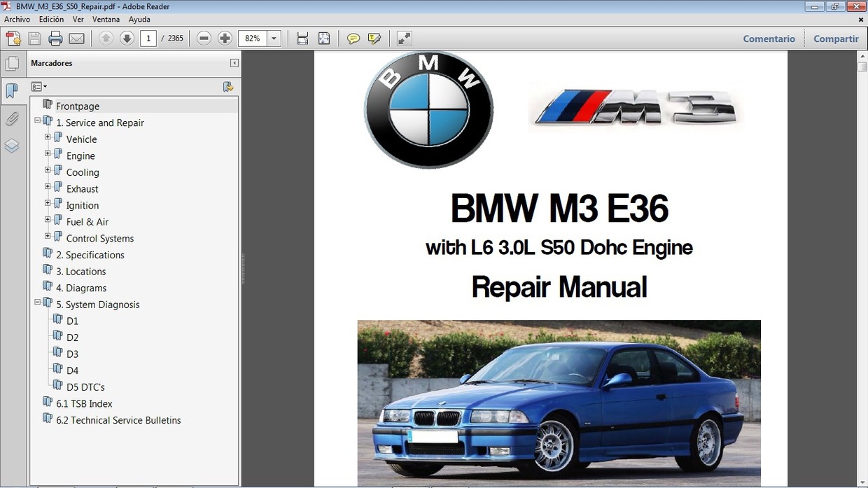The height and width of the screenshot is (488, 868).
Task: Open '6.2 Technical Service Bulletins' bookmark
Action: point(118,420)
